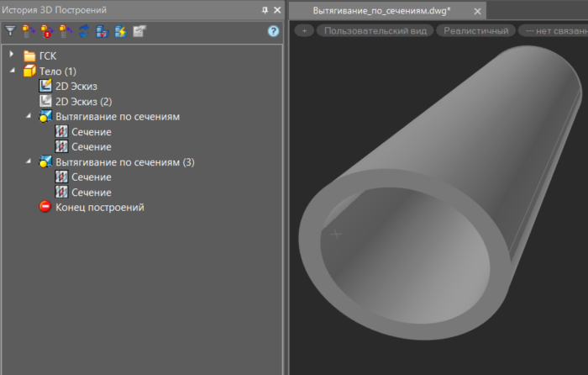Collapse first 'Вытягивание по сечениям' node

[28, 116]
